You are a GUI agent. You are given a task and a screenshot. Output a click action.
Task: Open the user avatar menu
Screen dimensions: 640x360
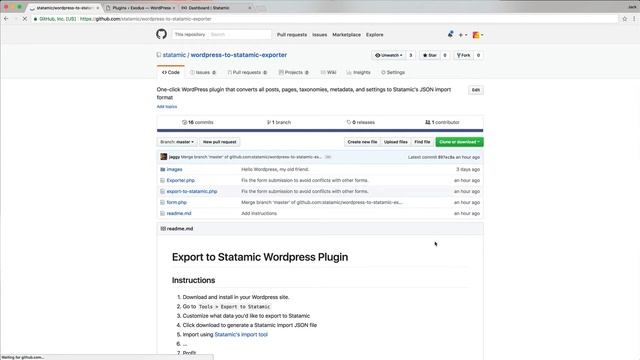pos(478,35)
